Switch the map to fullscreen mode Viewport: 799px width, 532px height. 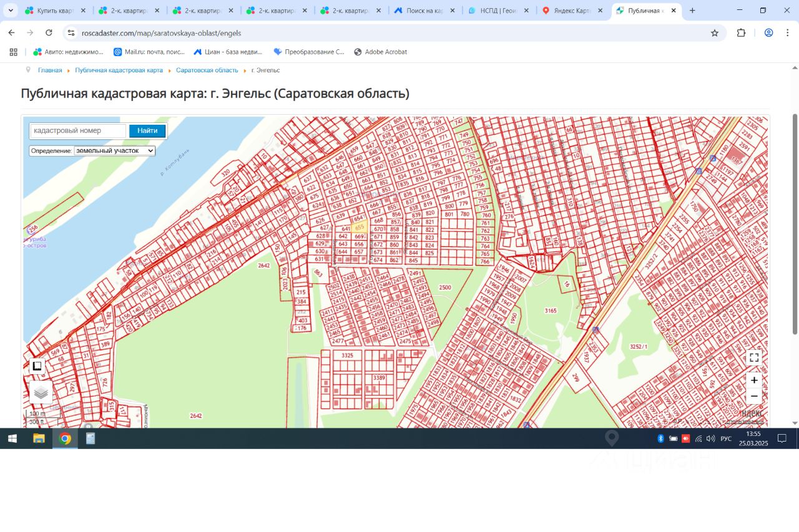coord(754,357)
